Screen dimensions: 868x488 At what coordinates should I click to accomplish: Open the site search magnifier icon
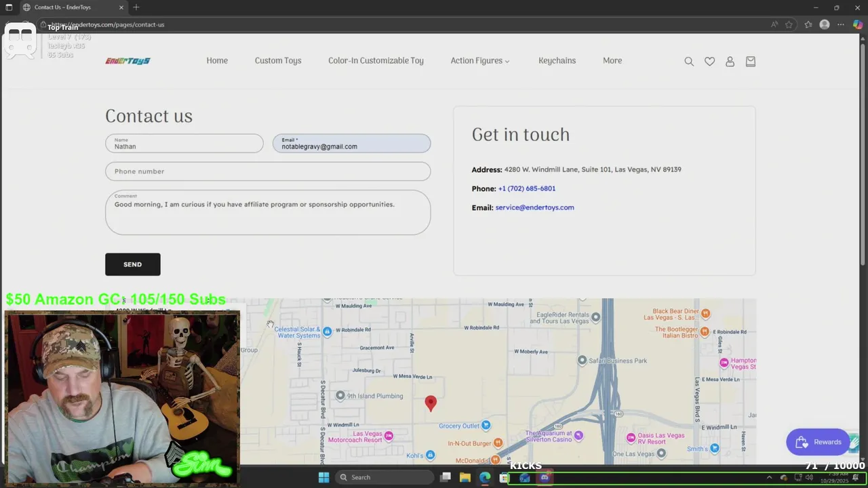pyautogui.click(x=689, y=61)
